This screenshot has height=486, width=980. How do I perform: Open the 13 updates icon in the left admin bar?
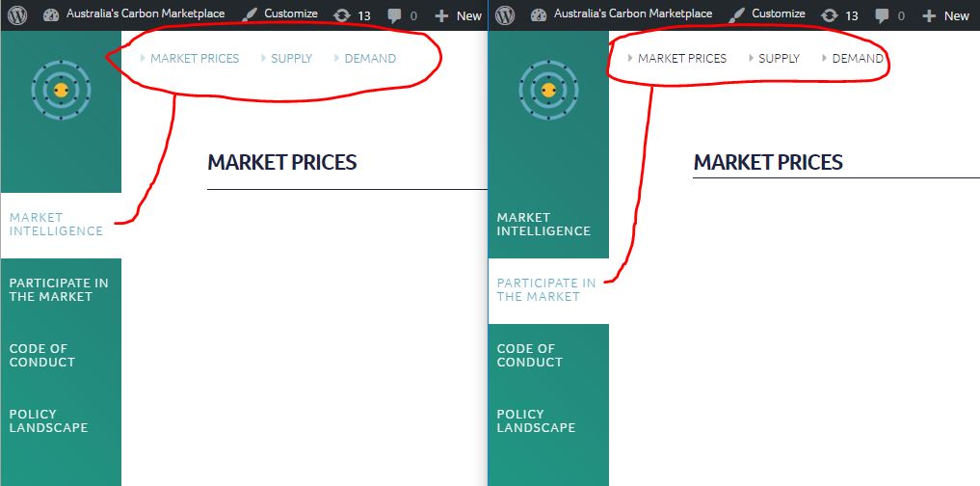[x=342, y=15]
